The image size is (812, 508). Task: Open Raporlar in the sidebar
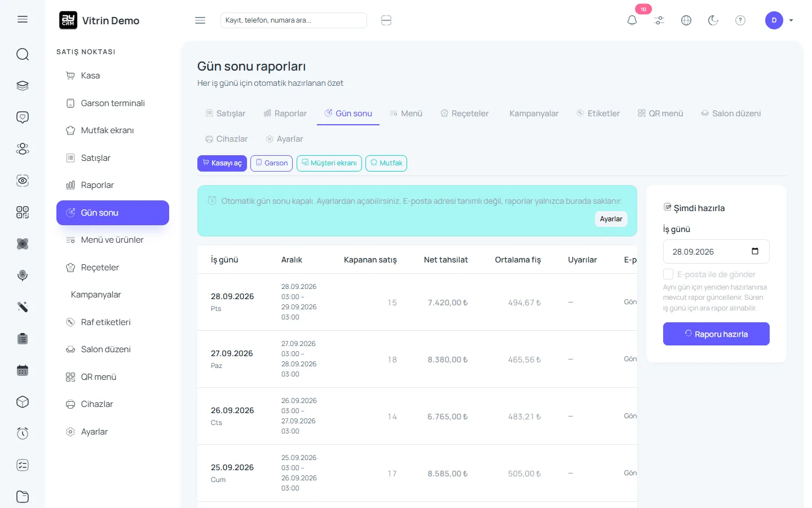pyautogui.click(x=113, y=185)
